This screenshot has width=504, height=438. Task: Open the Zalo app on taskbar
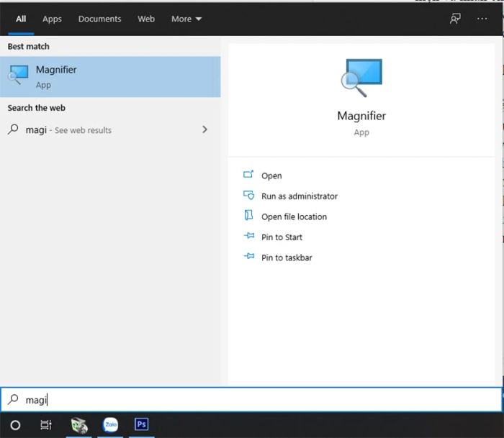pos(110,424)
